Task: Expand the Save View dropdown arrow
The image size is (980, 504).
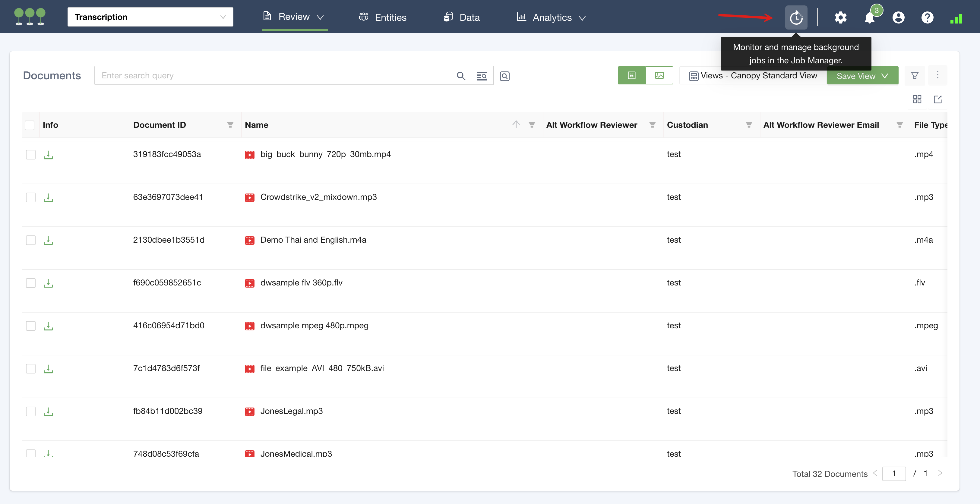Action: pyautogui.click(x=884, y=76)
